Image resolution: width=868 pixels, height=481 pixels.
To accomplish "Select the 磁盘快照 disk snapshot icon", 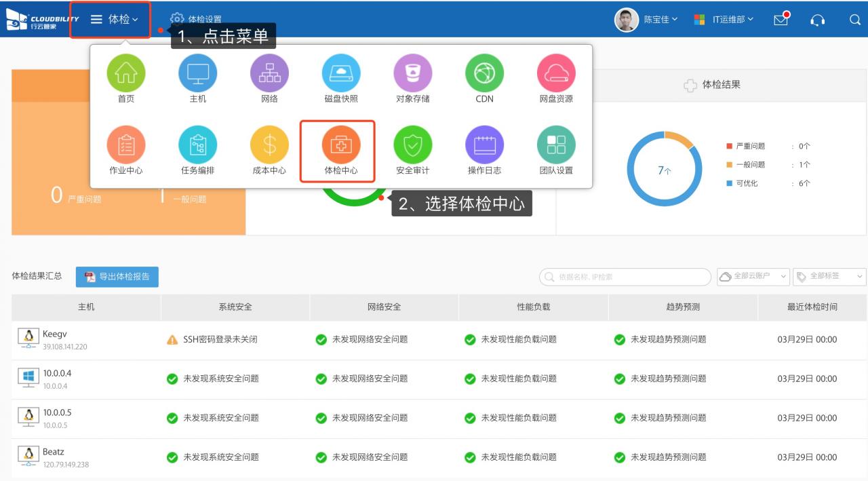I will 341,73.
